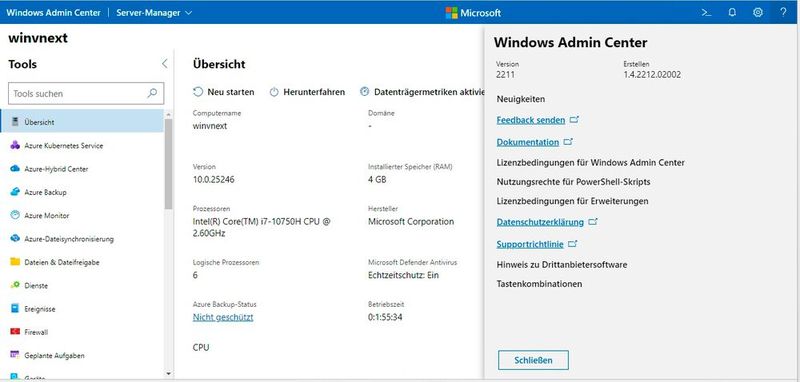Open Azure-Hybrid Center tool
800x382 pixels.
click(x=82, y=168)
